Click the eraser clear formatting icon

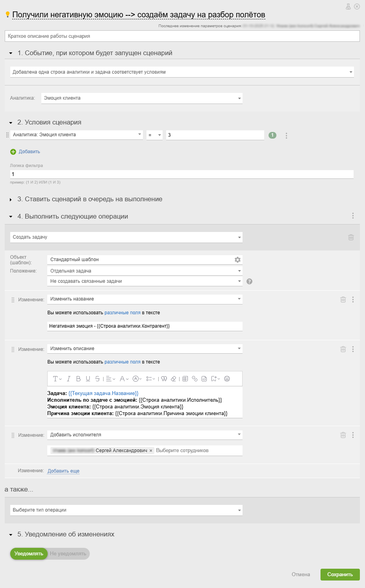[x=174, y=379]
